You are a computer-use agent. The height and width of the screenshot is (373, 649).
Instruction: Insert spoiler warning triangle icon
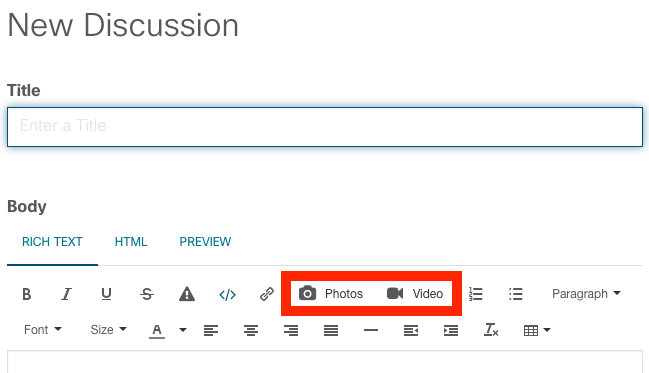coord(187,294)
